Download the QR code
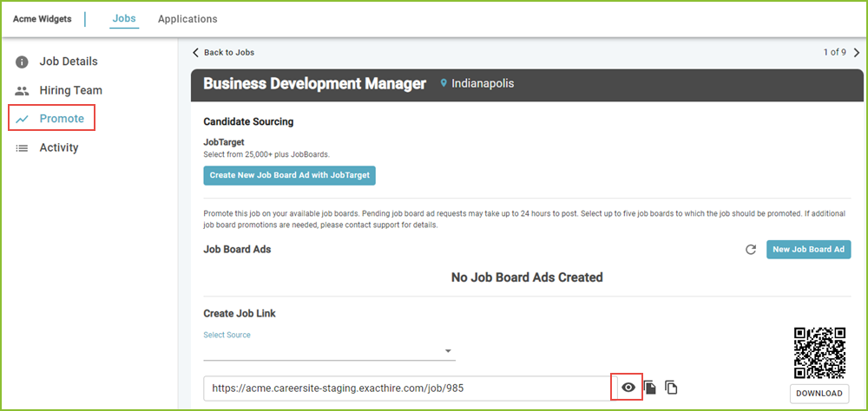This screenshot has height=411, width=868. pos(819,394)
